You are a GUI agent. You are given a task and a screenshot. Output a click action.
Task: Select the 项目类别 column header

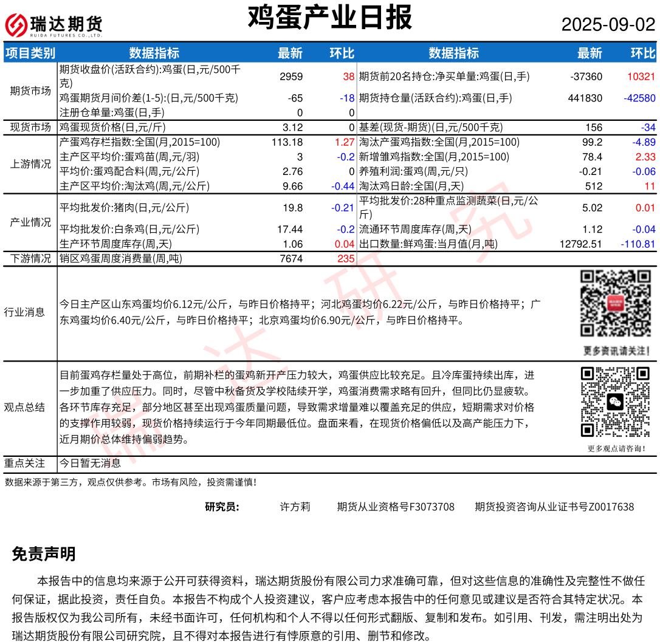30,53
